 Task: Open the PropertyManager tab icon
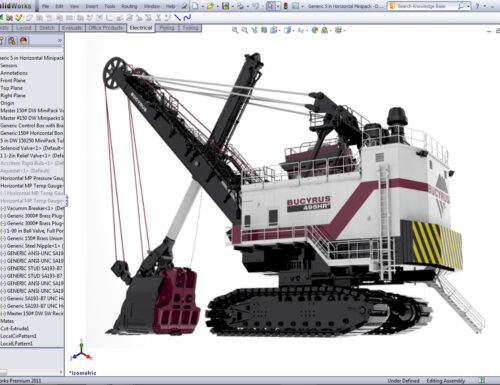tap(2, 41)
